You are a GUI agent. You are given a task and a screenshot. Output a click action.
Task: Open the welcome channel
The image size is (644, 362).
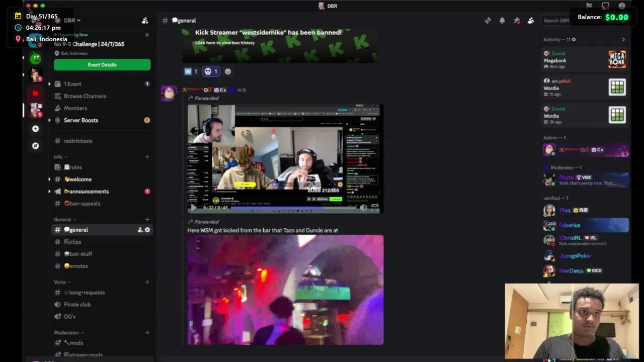(x=102, y=179)
